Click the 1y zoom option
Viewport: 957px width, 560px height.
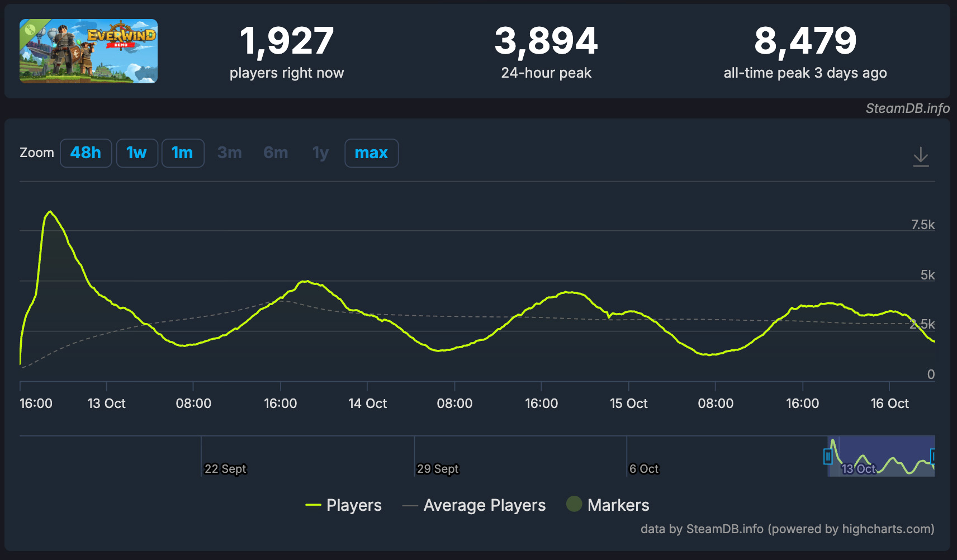point(320,153)
